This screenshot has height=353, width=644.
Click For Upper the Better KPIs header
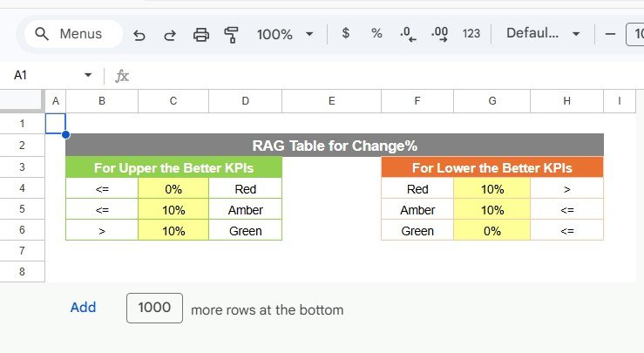173,167
